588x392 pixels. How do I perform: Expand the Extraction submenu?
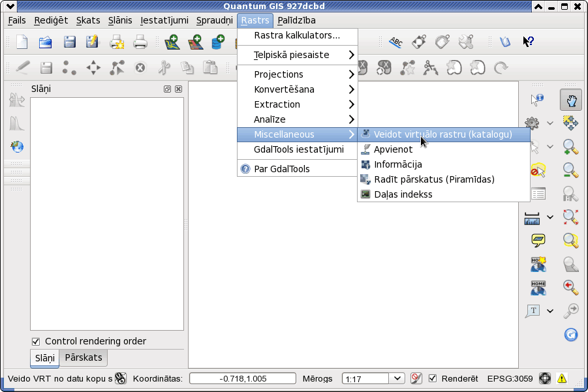[298, 104]
